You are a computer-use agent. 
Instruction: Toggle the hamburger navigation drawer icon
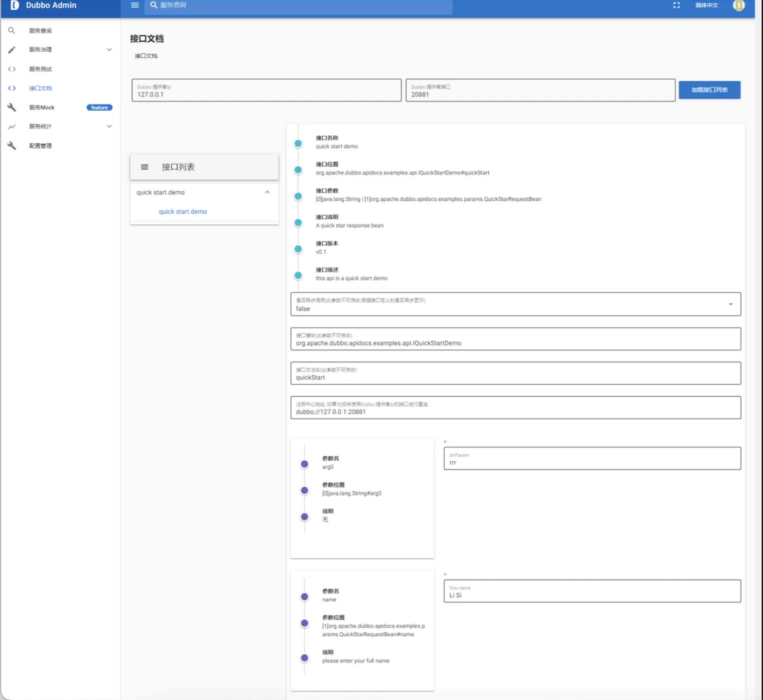tap(135, 5)
